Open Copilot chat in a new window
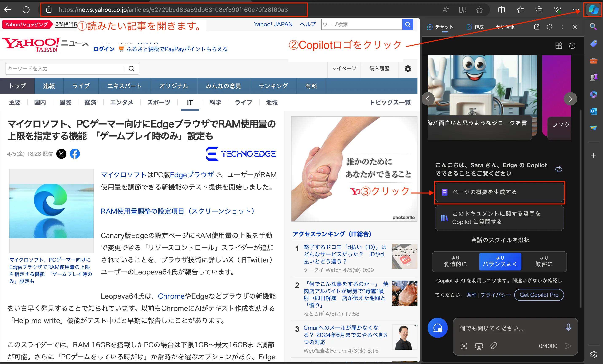Viewport: 603px width, 364px height. [536, 27]
